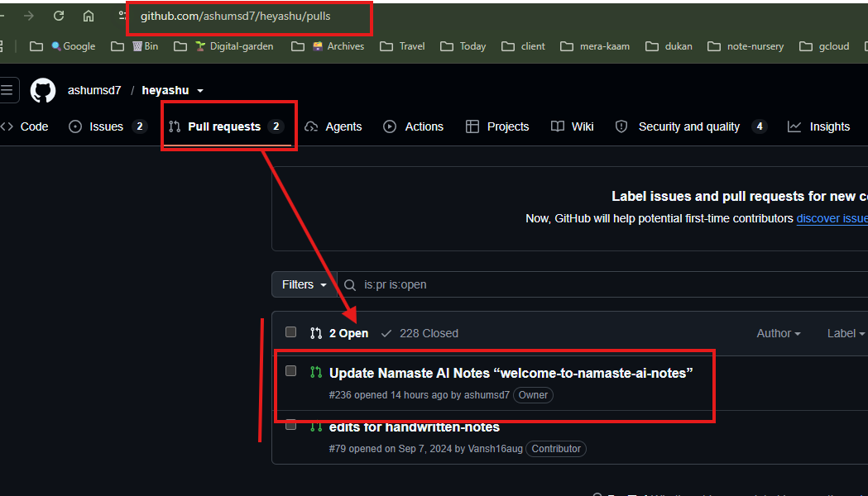The image size is (868, 496).
Task: Open the Wiki tab
Action: click(x=573, y=126)
